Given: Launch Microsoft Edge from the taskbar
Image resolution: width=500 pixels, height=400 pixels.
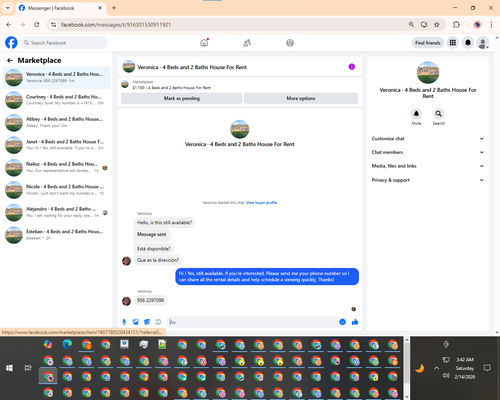Looking at the screenshot, I should click(x=67, y=344).
